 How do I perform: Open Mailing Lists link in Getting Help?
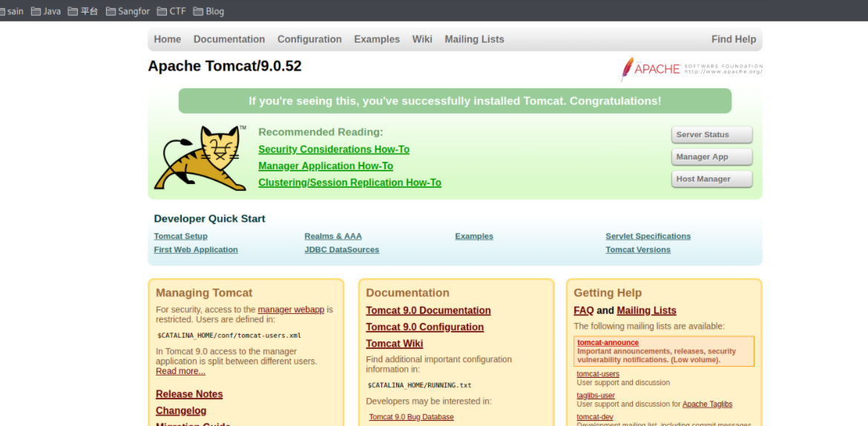pyautogui.click(x=647, y=311)
